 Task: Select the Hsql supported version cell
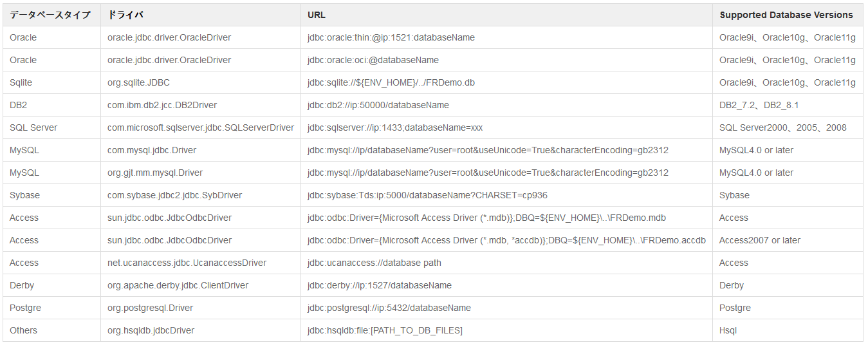[788, 330]
